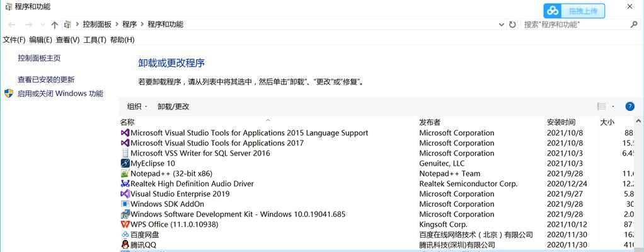The height and width of the screenshot is (252, 644).
Task: Click the 卸载/更改 button
Action: pyautogui.click(x=173, y=106)
